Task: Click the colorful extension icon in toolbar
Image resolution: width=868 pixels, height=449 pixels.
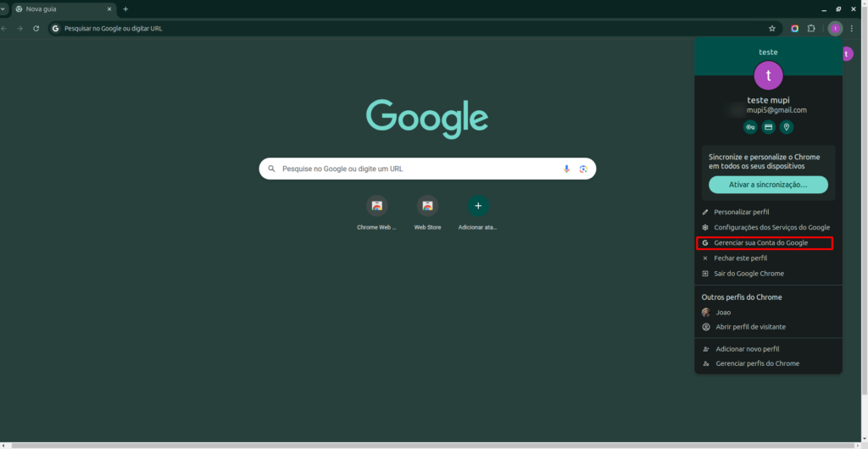Action: tap(794, 28)
